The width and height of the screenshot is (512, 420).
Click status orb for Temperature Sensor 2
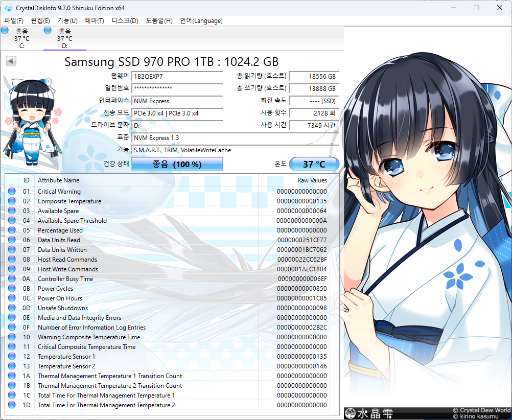pos(12,366)
